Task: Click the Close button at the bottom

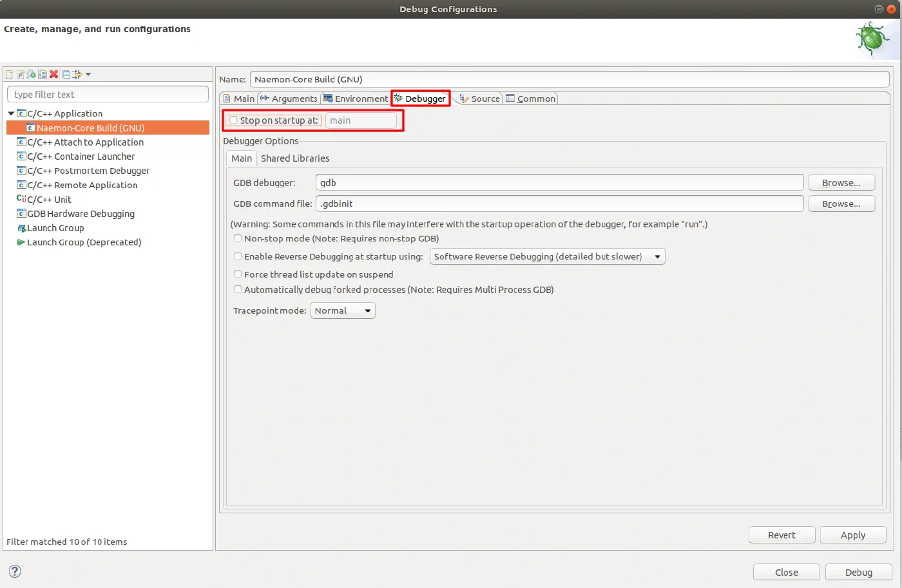Action: point(787,573)
